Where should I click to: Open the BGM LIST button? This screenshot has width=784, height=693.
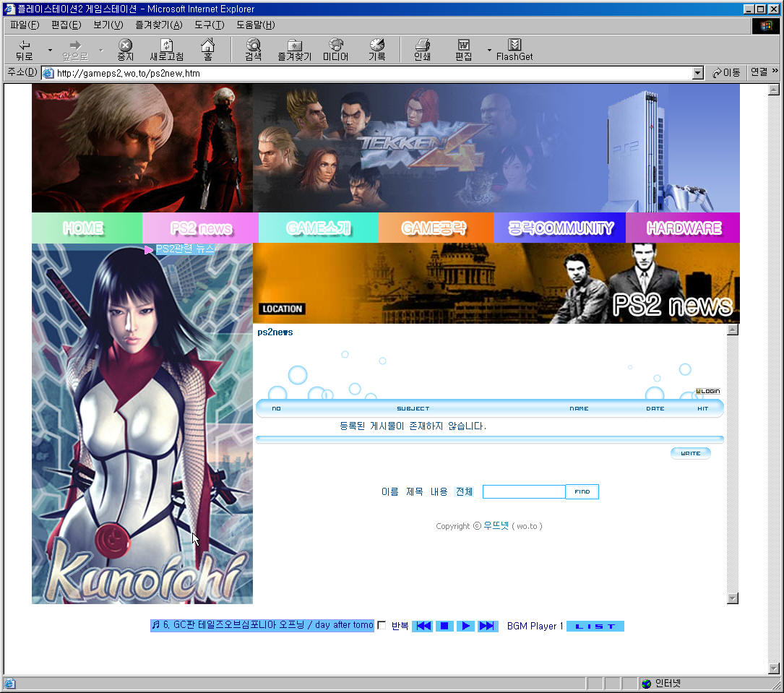pyautogui.click(x=595, y=626)
